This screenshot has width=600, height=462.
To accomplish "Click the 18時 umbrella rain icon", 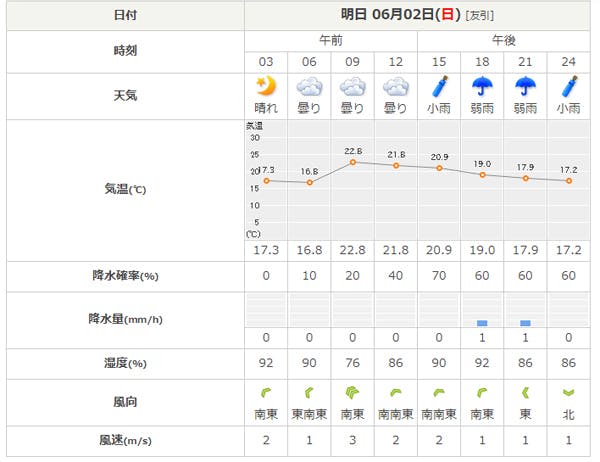I will pos(482,86).
